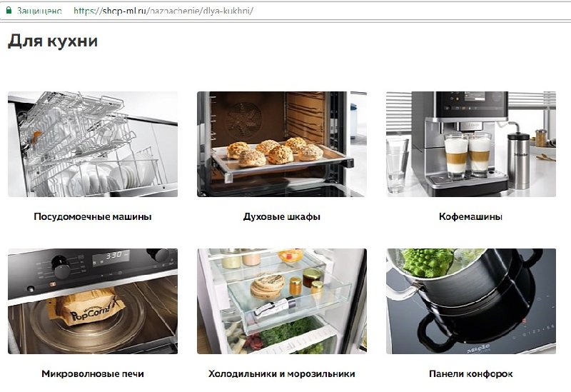571x392 pixels.
Task: Open the microwave with popcorn image
Action: pos(93,301)
